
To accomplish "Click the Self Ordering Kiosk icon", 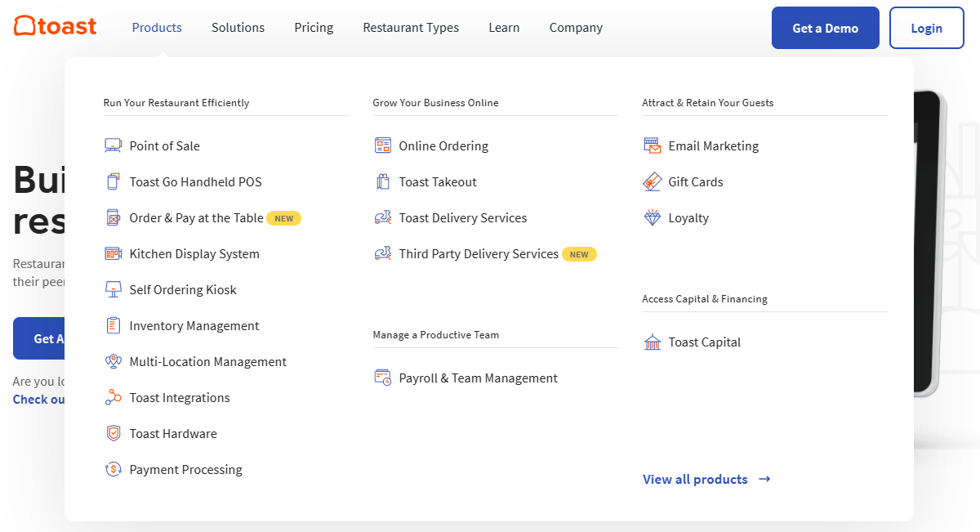I will 113,290.
